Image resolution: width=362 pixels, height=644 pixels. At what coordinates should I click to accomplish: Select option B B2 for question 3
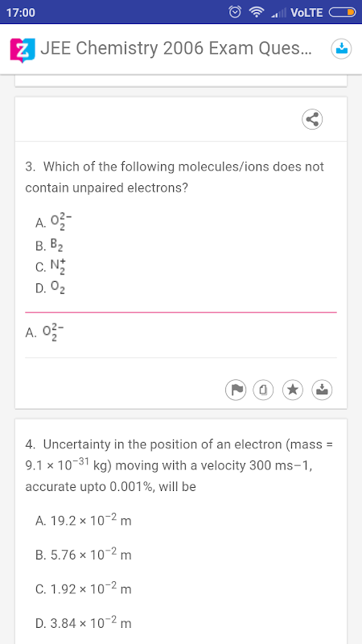pyautogui.click(x=49, y=246)
